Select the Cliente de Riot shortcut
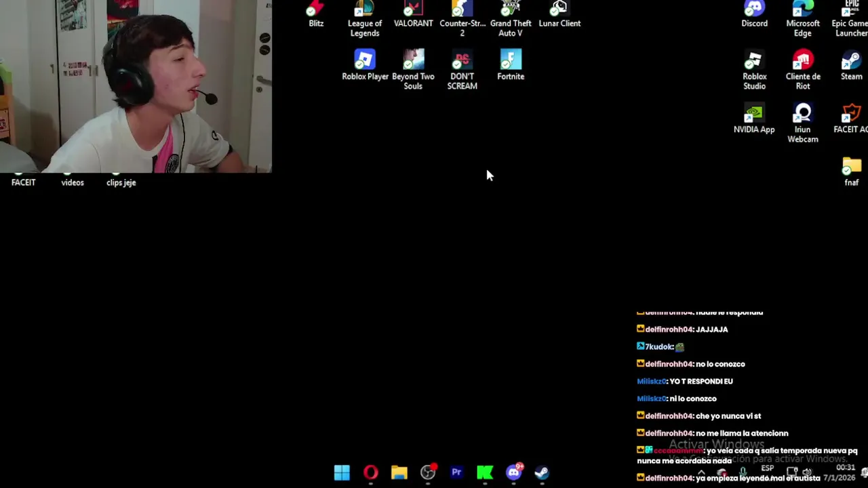 point(803,70)
